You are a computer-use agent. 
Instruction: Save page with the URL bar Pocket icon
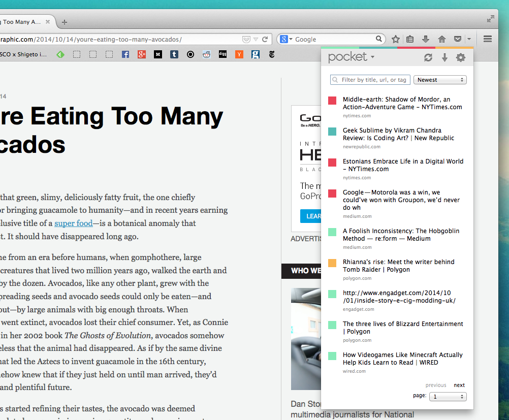(x=246, y=39)
